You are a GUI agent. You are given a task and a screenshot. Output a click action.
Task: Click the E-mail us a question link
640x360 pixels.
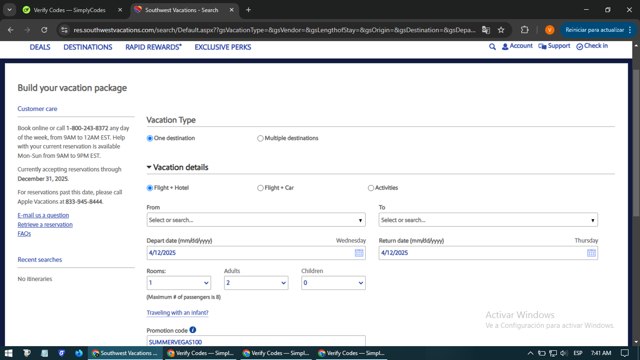[x=43, y=215]
